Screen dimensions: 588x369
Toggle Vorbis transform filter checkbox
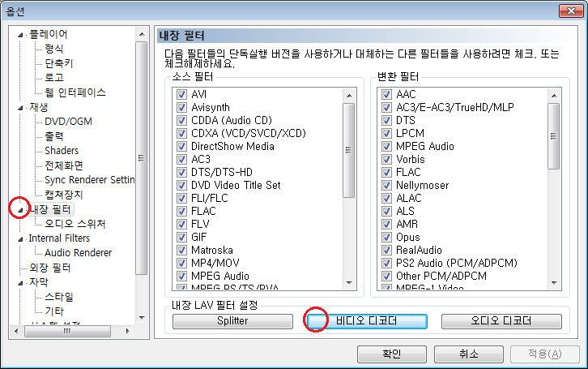point(386,159)
